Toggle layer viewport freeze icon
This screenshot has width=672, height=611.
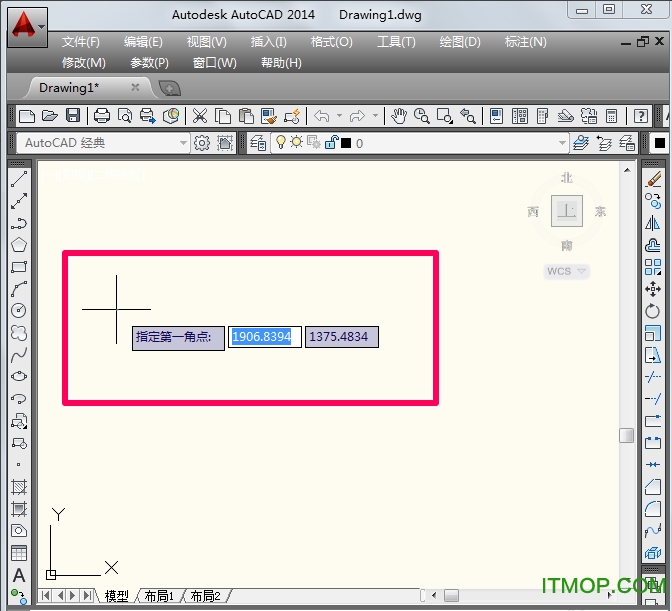pos(314,142)
